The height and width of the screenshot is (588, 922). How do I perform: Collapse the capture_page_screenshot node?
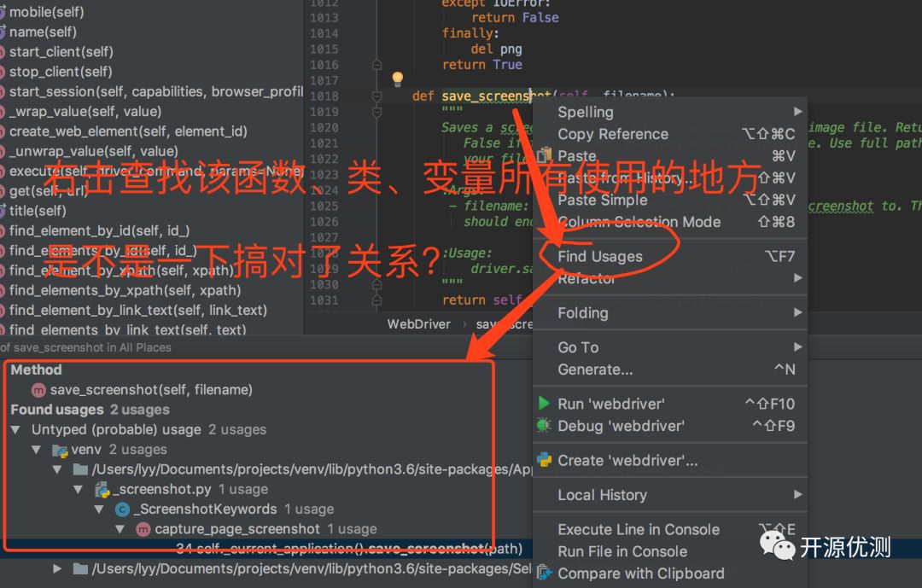point(120,529)
